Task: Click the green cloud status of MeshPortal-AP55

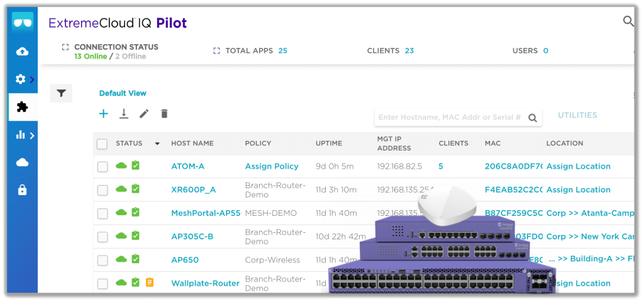Action: pos(121,212)
